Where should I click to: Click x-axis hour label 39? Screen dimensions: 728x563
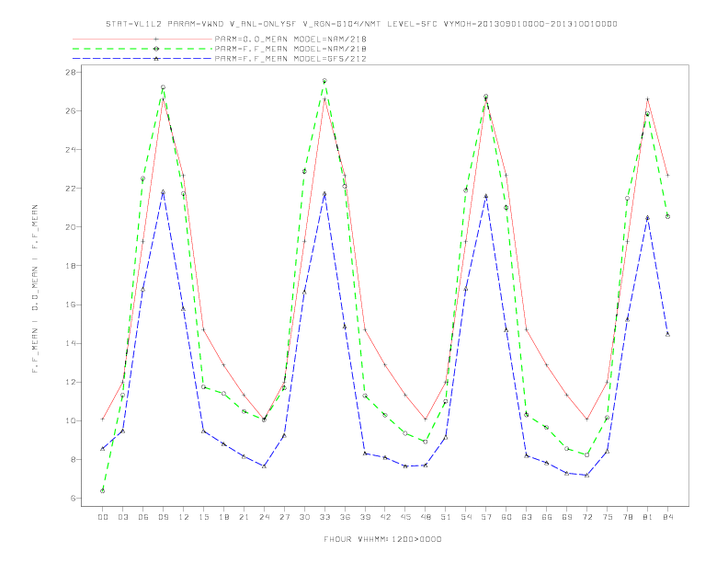(365, 517)
